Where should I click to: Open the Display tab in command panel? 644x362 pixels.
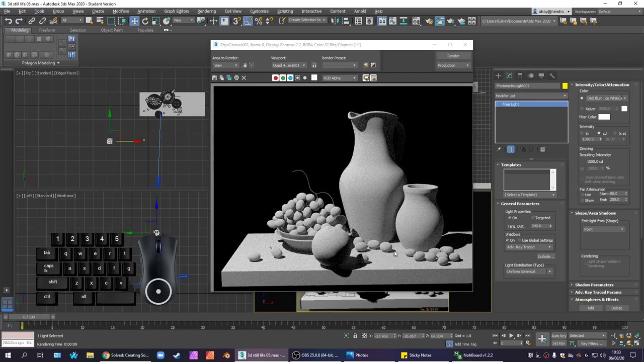[541, 75]
